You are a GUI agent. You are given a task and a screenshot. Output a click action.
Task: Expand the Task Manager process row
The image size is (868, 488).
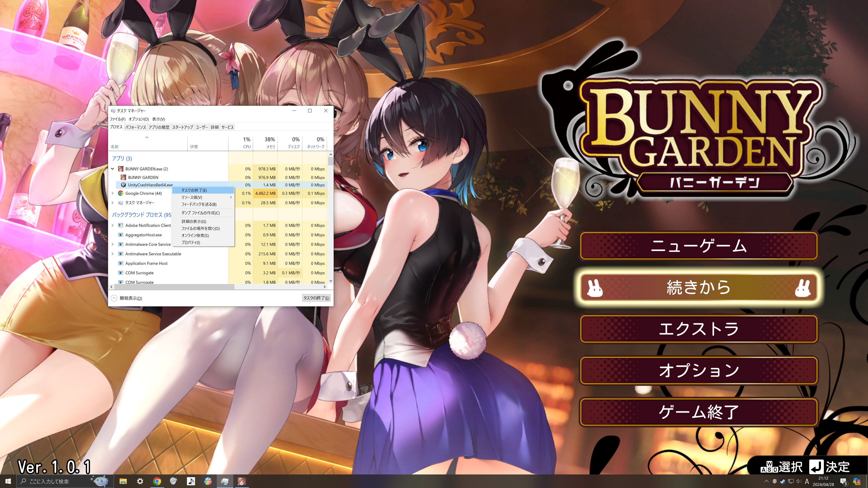(113, 203)
